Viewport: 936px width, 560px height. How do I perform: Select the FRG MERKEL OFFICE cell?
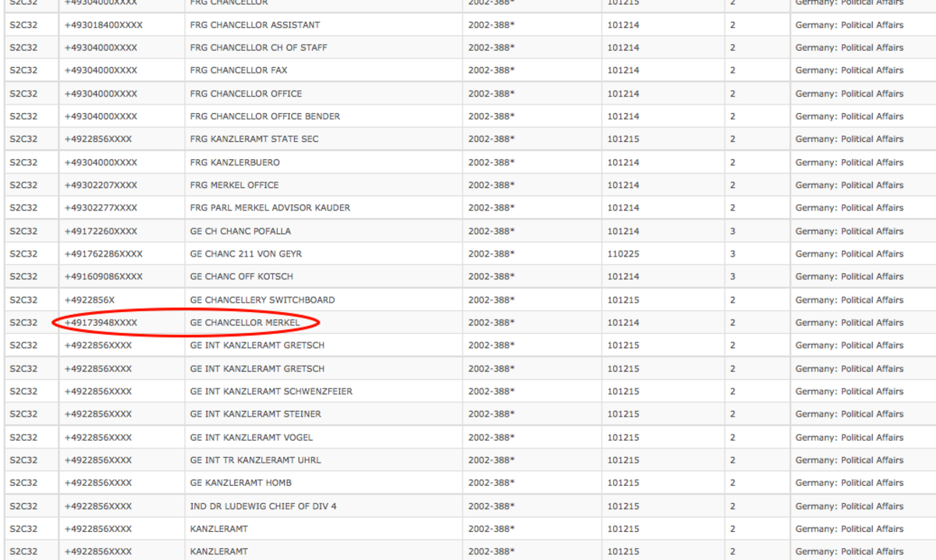pos(234,185)
